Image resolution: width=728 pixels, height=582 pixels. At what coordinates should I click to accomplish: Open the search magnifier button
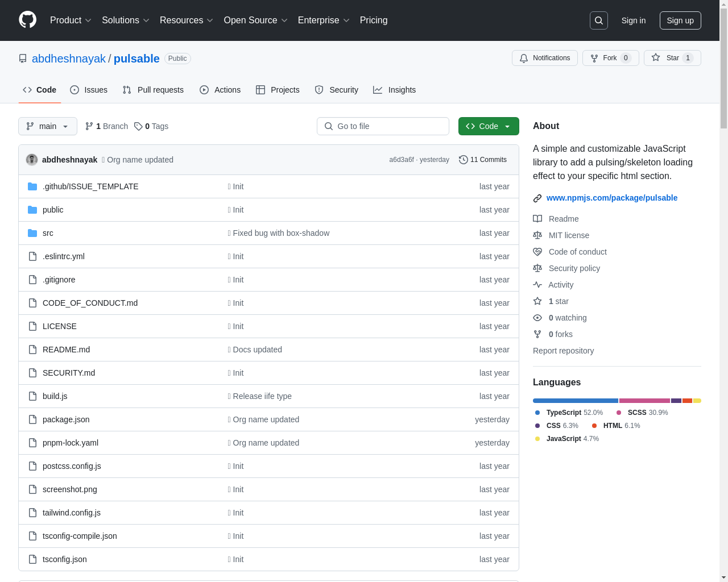point(599,20)
